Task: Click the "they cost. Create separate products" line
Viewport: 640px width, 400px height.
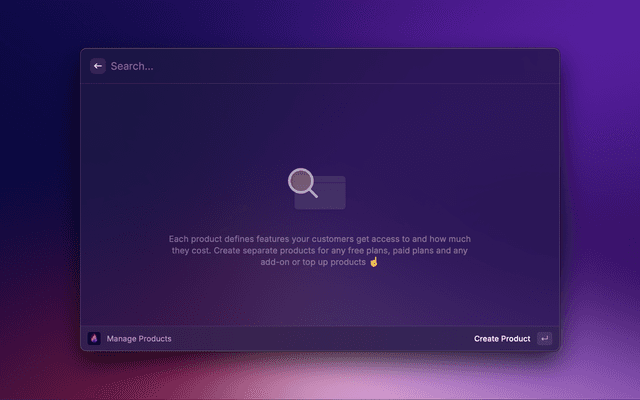Action: 320,250
